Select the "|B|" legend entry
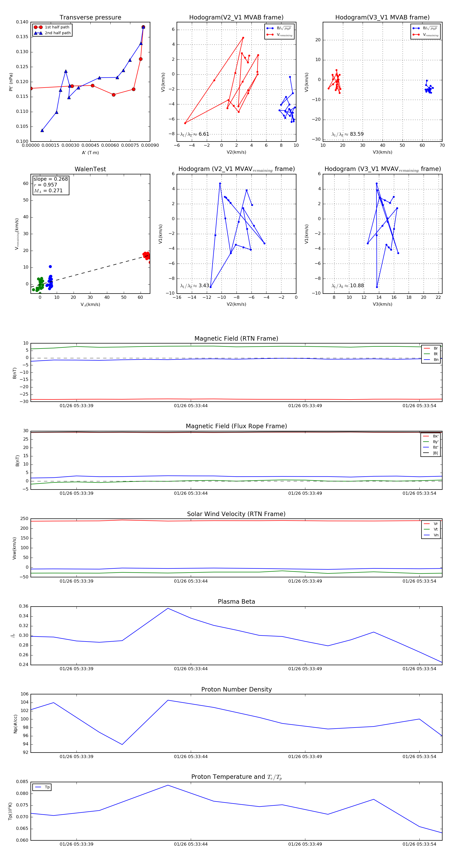The image size is (473, 868). [431, 453]
